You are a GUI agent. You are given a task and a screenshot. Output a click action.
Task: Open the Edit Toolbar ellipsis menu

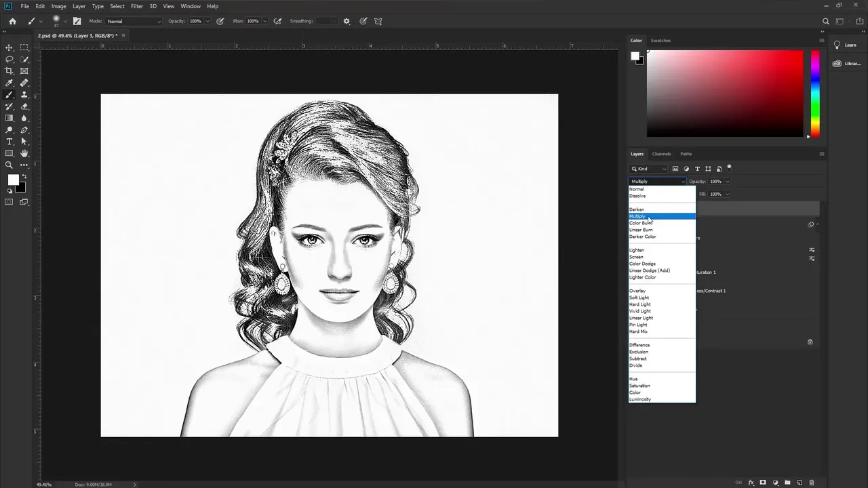tap(24, 165)
